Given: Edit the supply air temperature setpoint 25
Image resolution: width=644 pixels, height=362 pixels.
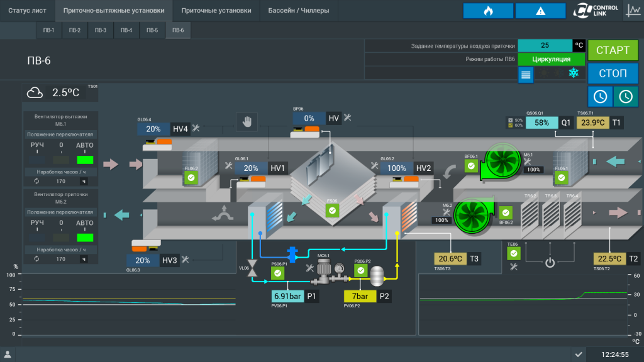Looking at the screenshot, I should point(545,45).
